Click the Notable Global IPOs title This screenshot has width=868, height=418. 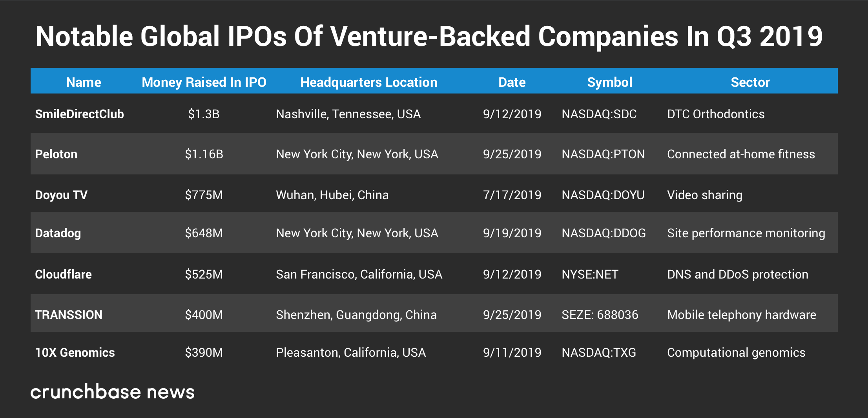[429, 36]
